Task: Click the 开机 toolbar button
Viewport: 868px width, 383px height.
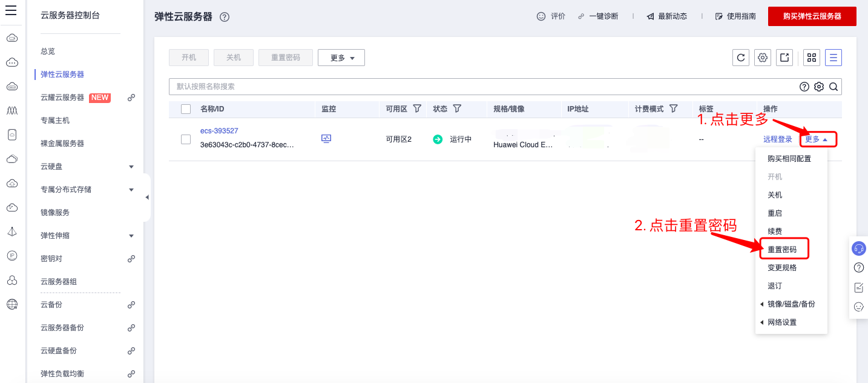Action: (x=189, y=58)
